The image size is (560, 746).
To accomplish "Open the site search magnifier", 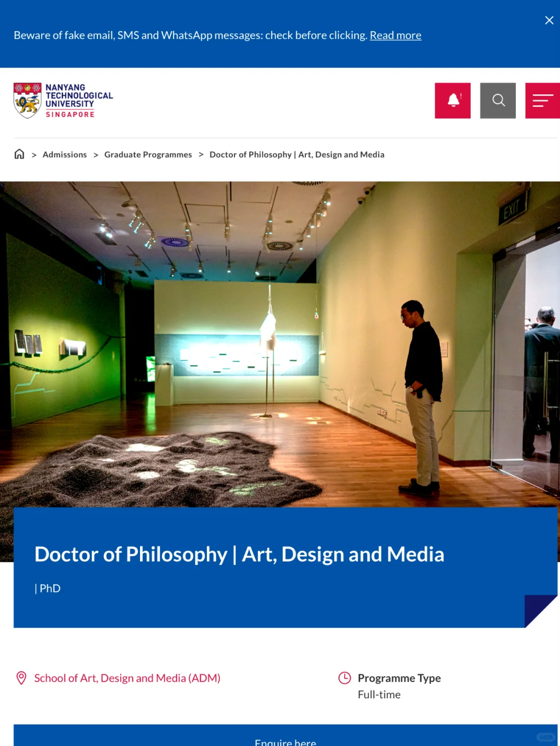I will (x=498, y=101).
